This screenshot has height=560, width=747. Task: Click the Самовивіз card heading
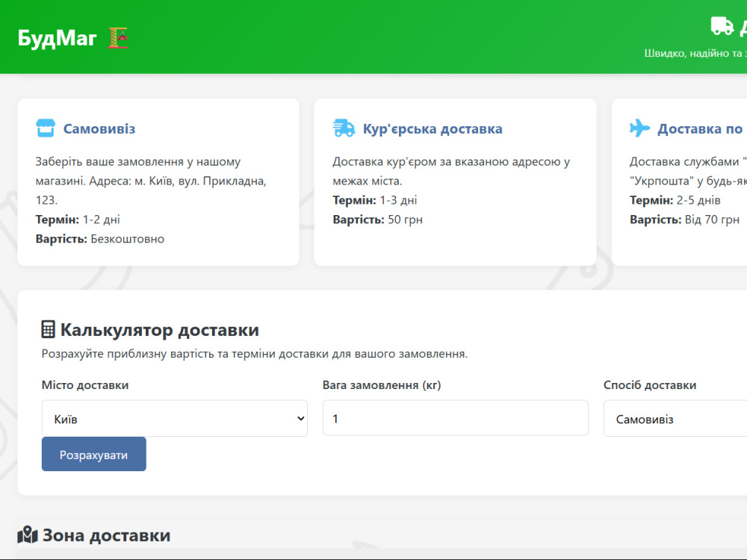click(x=99, y=128)
